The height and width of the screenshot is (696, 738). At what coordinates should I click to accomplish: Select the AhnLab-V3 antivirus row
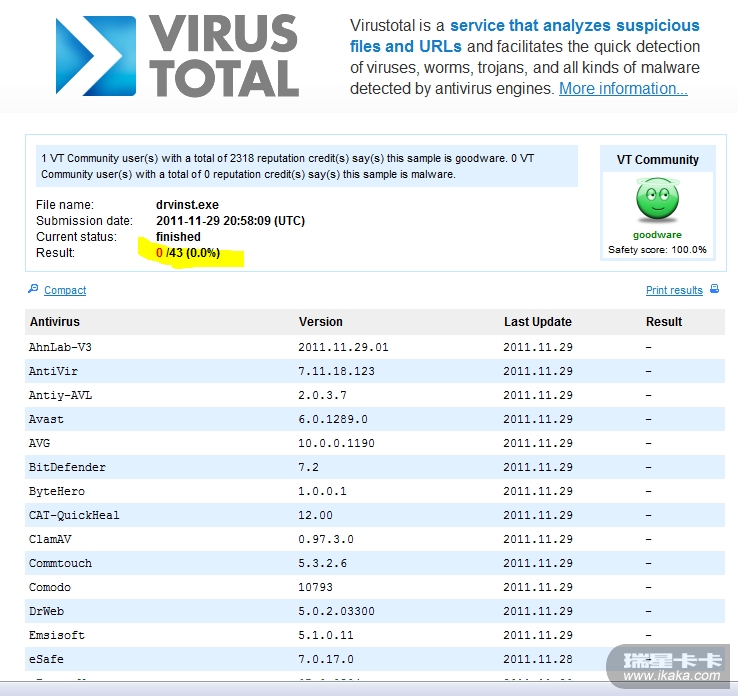point(375,347)
